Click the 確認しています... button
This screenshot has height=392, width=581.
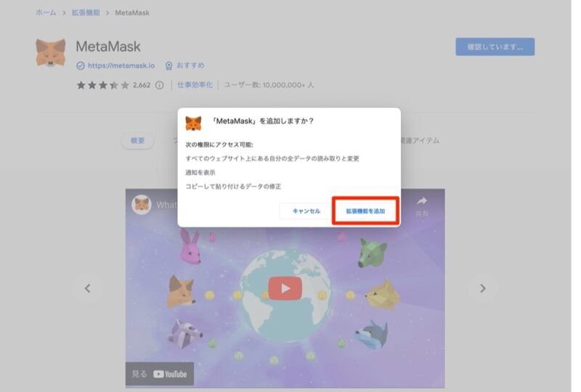(x=495, y=46)
